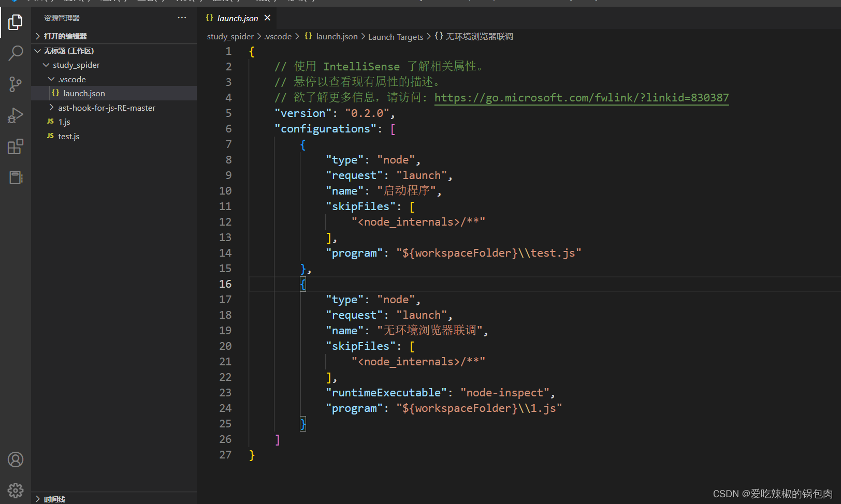Open test.js in the file tree

[114, 136]
